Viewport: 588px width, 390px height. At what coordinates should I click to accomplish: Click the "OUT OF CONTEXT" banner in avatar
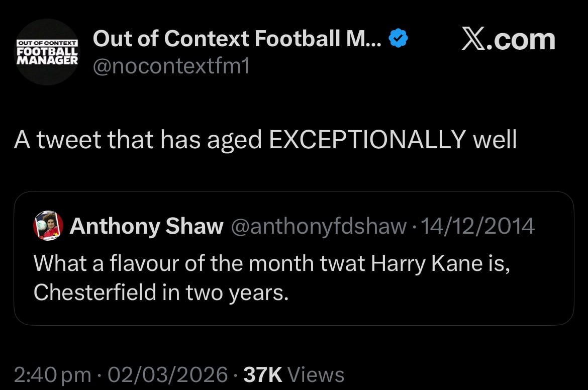click(x=47, y=44)
